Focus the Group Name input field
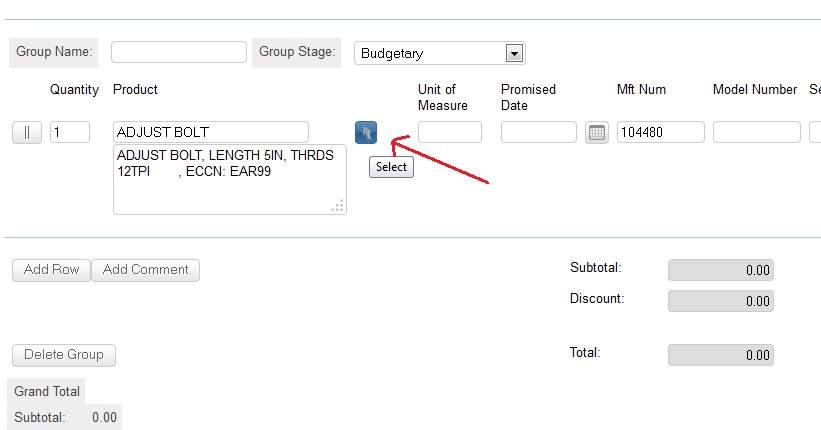Viewport: 821px width, 430px height. (179, 52)
